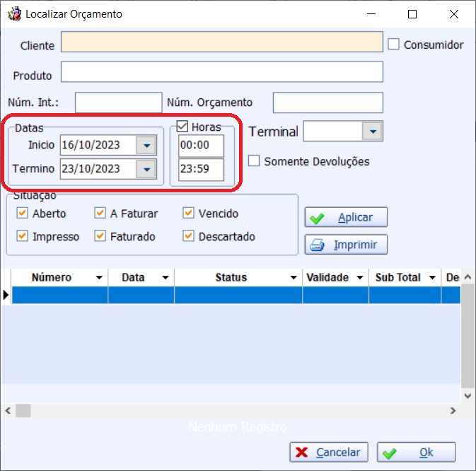Confirm with the Ok button
The height and width of the screenshot is (471, 476).
[x=416, y=453]
